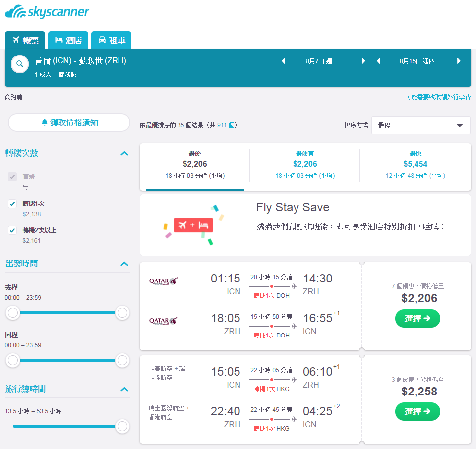Toggle the 直飛 direct flight checkbox
The image size is (476, 449).
tap(12, 177)
